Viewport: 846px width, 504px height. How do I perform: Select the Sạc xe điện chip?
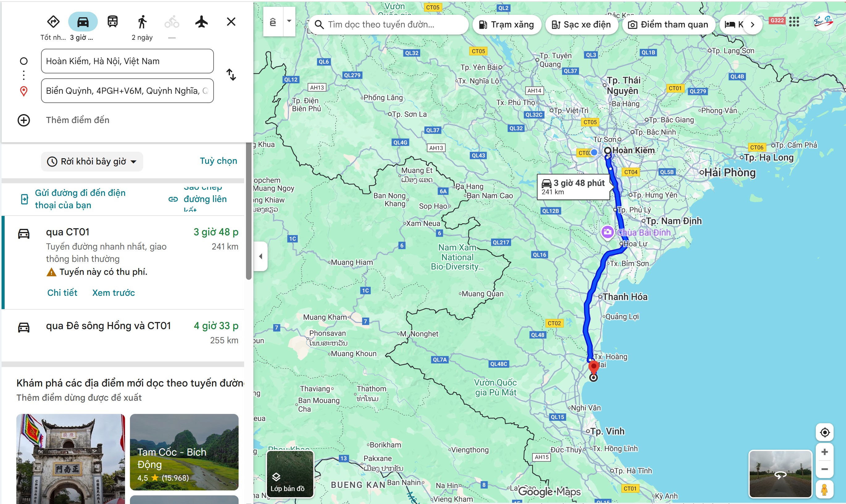581,24
